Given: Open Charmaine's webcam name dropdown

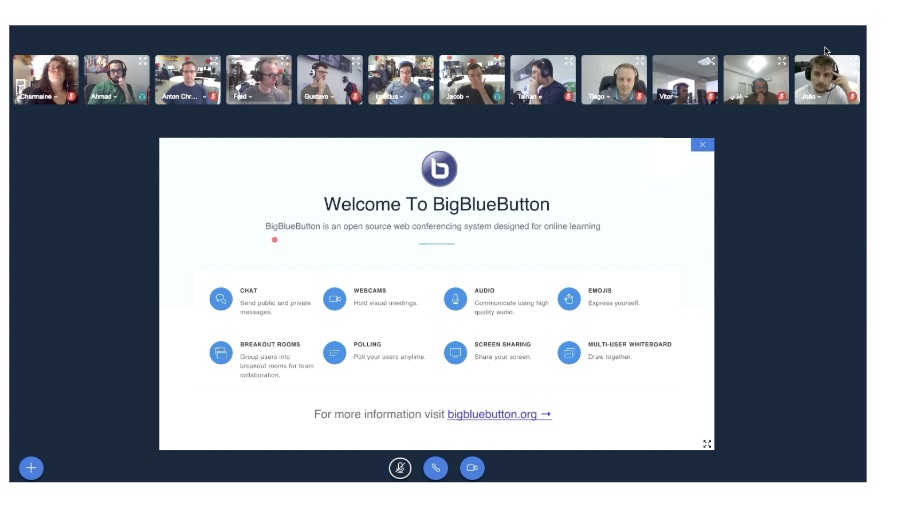Looking at the screenshot, I should click(39, 97).
